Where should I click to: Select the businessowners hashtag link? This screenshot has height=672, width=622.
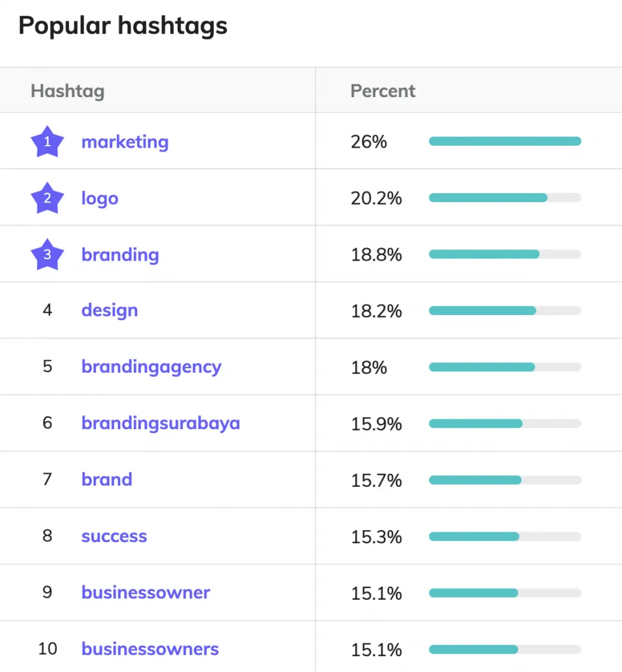pyautogui.click(x=150, y=649)
